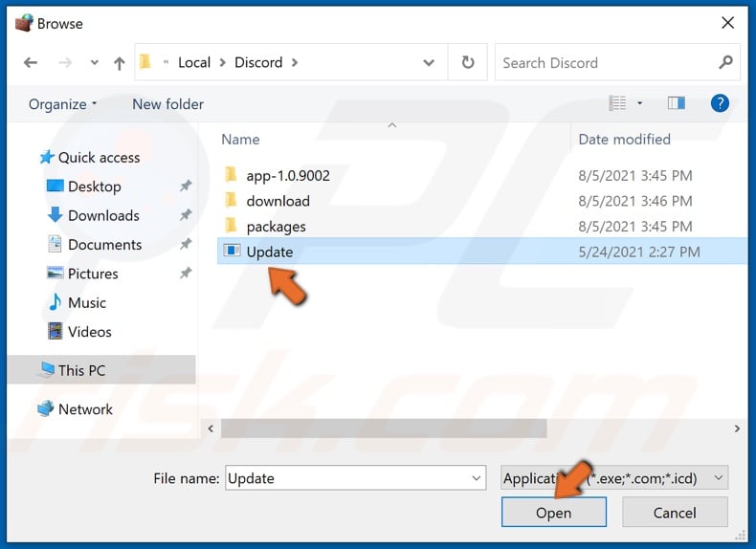The height and width of the screenshot is (549, 756).
Task: Open Downloads in navigation pane
Action: [94, 215]
